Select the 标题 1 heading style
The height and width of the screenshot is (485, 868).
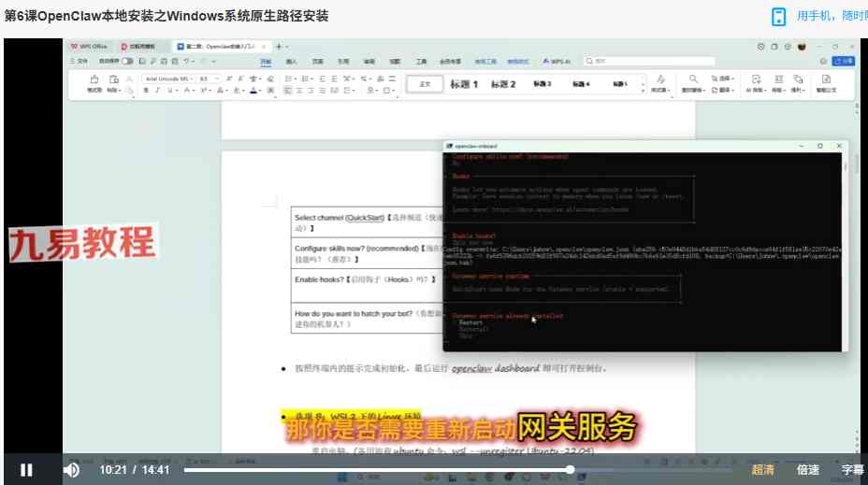click(x=463, y=84)
